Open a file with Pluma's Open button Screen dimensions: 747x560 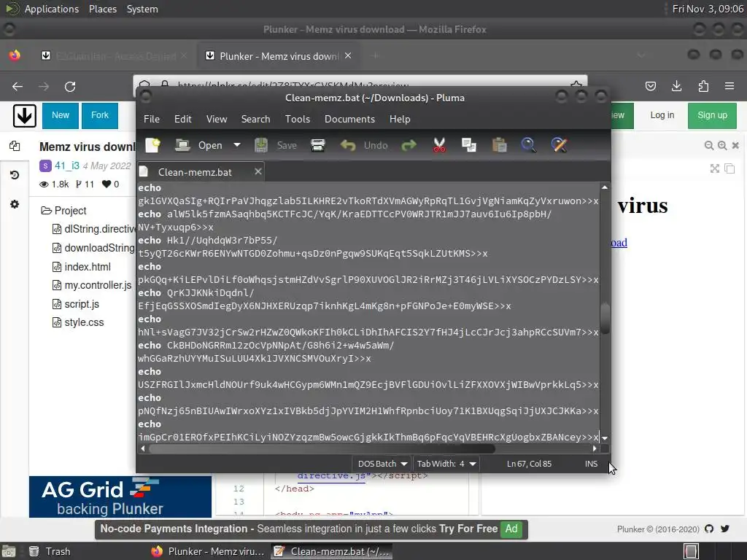pyautogui.click(x=198, y=145)
